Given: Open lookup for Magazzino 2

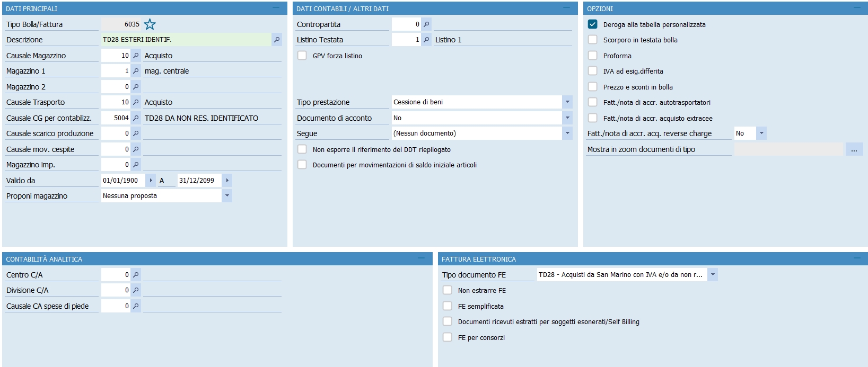Looking at the screenshot, I should [136, 87].
